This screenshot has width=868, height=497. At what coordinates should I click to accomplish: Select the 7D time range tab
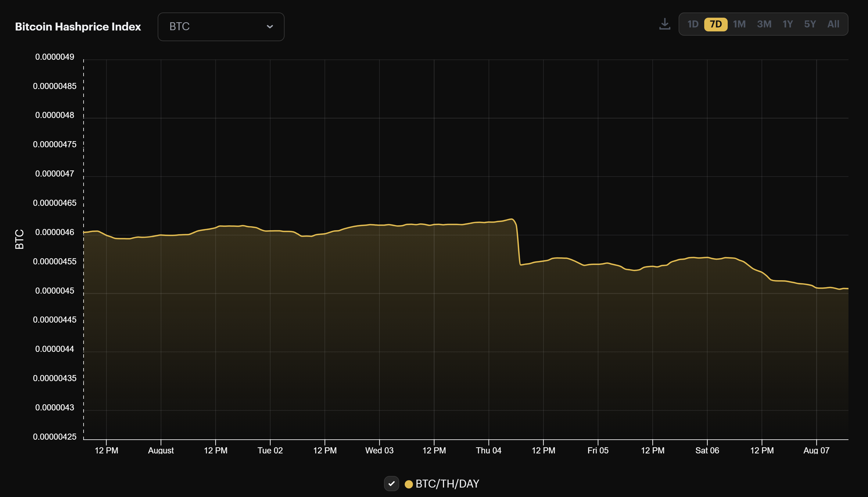pos(716,24)
